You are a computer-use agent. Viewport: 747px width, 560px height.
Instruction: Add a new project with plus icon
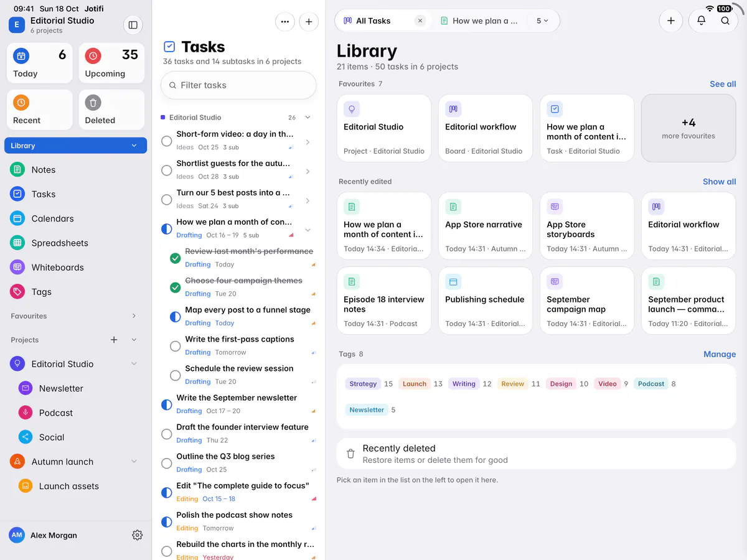tap(114, 340)
